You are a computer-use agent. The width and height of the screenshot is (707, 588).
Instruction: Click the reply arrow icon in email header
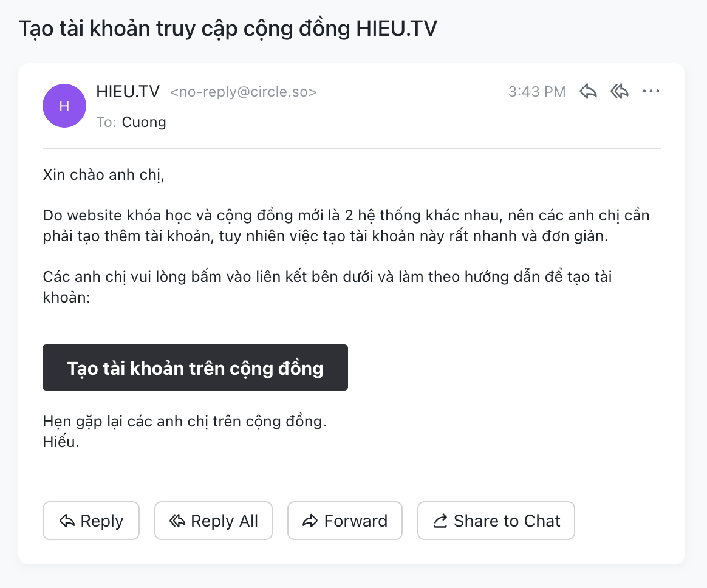[x=588, y=92]
